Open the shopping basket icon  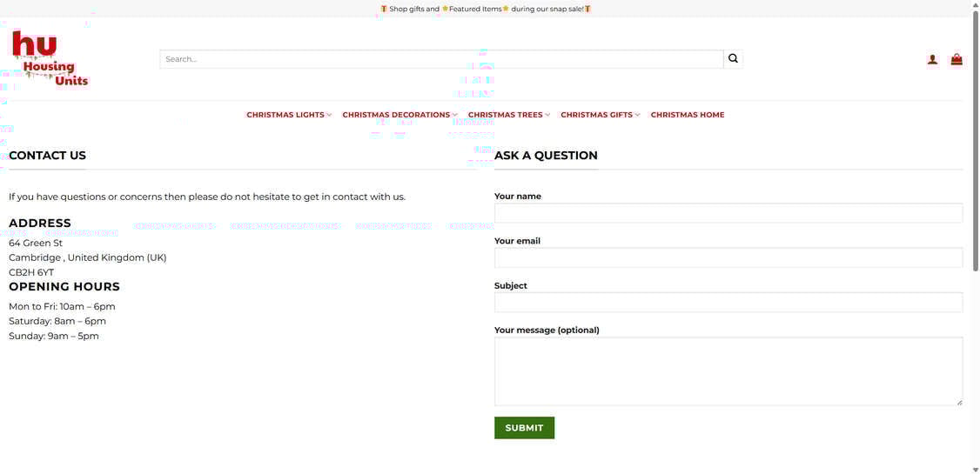(x=957, y=59)
